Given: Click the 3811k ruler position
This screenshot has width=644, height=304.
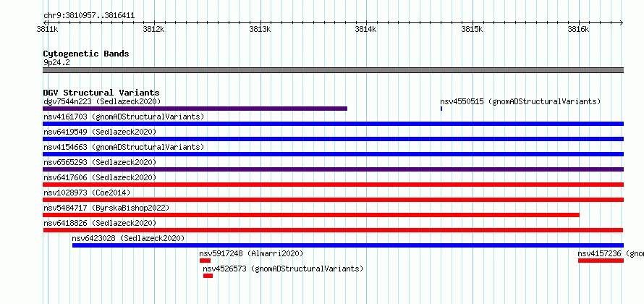Looking at the screenshot, I should [47, 30].
